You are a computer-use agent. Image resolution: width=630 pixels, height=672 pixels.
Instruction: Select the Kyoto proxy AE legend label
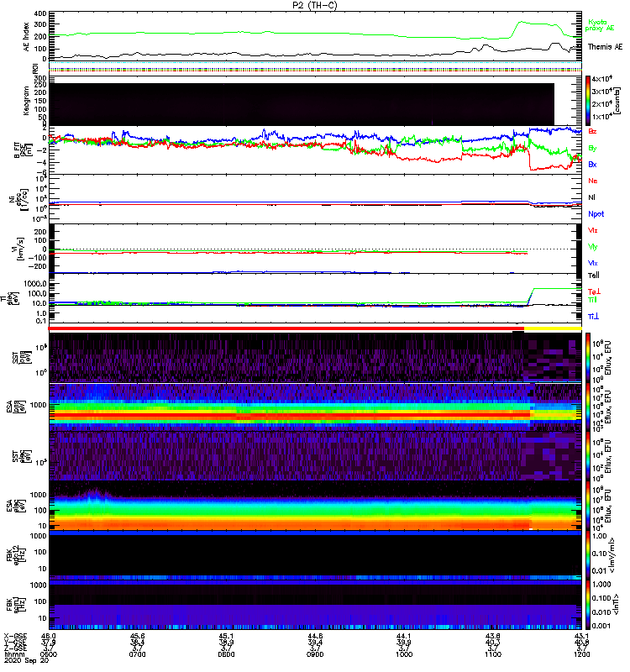600,25
